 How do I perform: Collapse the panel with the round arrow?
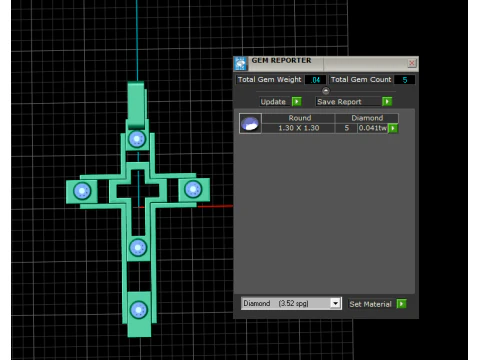[x=326, y=91]
